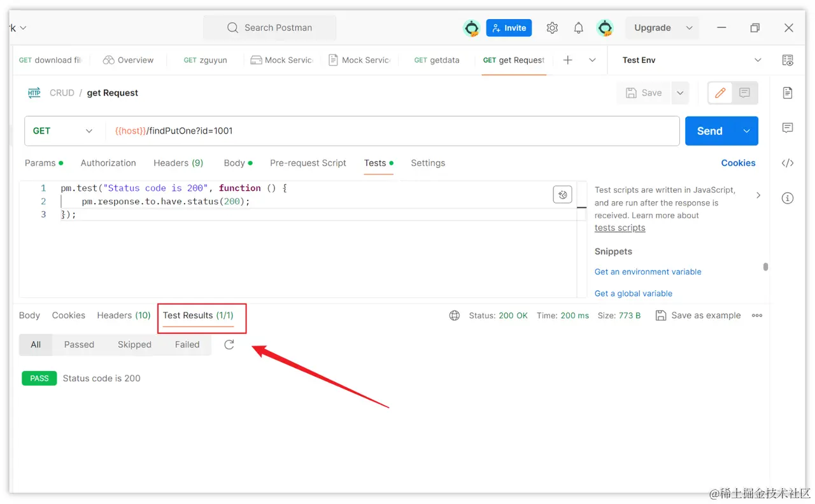Image resolution: width=815 pixels, height=504 pixels.
Task: Open the Settings request tab
Action: tap(428, 163)
